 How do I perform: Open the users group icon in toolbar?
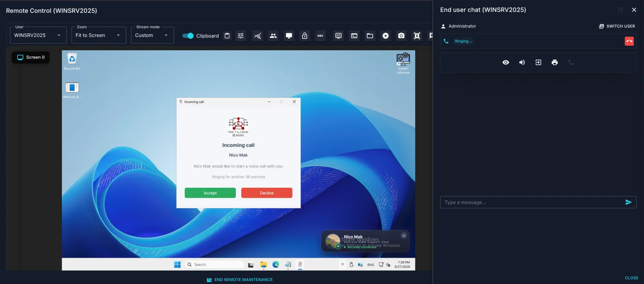273,36
